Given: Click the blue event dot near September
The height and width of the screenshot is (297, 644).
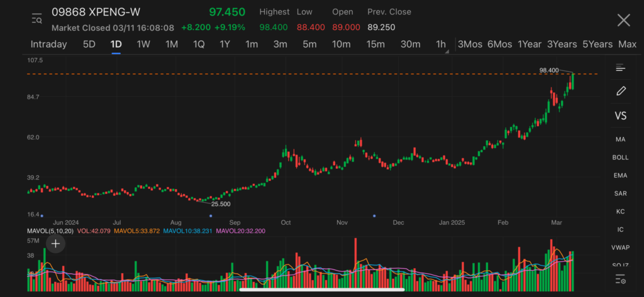Looking at the screenshot, I should [x=211, y=216].
